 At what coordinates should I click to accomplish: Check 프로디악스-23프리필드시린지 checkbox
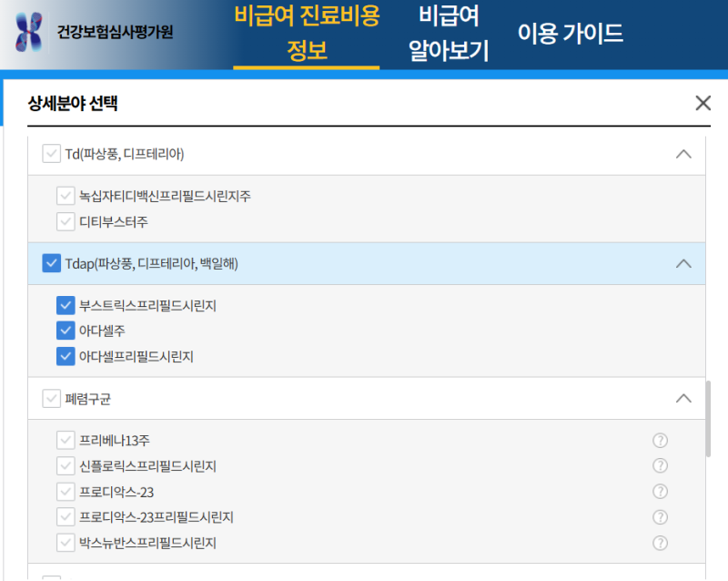pos(66,517)
